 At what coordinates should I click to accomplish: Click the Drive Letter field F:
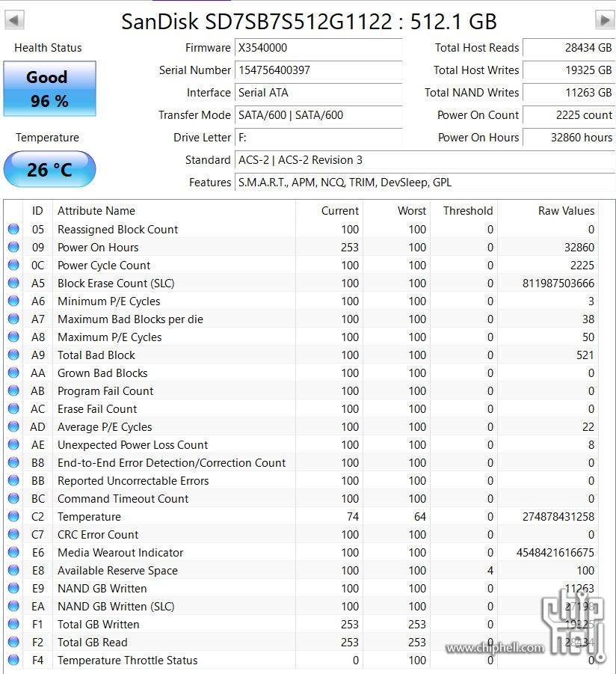coord(318,137)
